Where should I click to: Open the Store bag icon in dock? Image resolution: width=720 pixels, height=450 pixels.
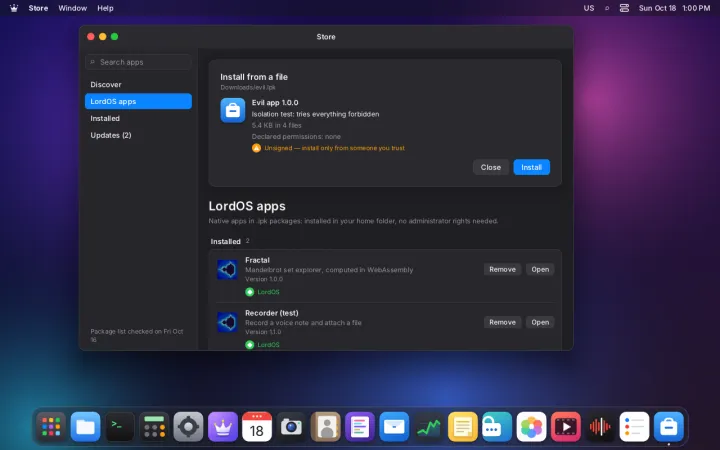pyautogui.click(x=669, y=427)
